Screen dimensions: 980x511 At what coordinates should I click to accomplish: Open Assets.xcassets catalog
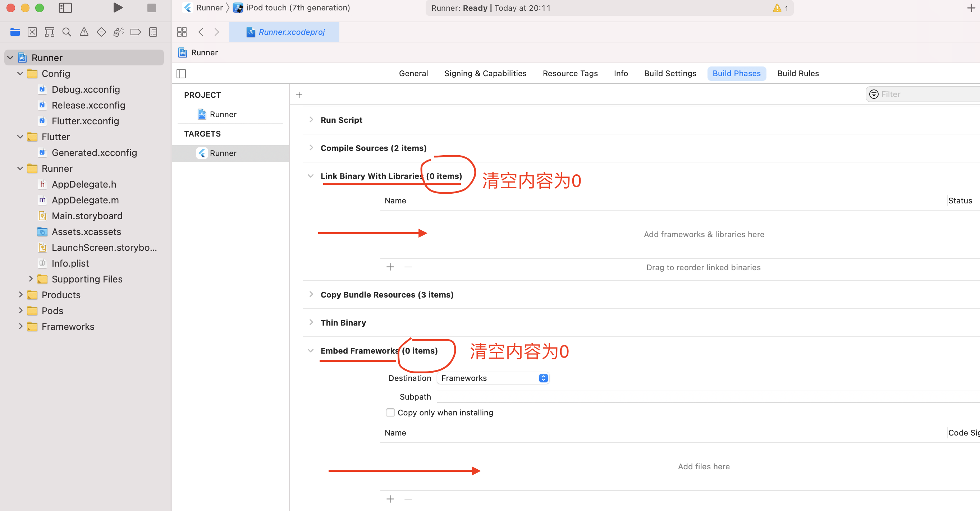click(86, 231)
